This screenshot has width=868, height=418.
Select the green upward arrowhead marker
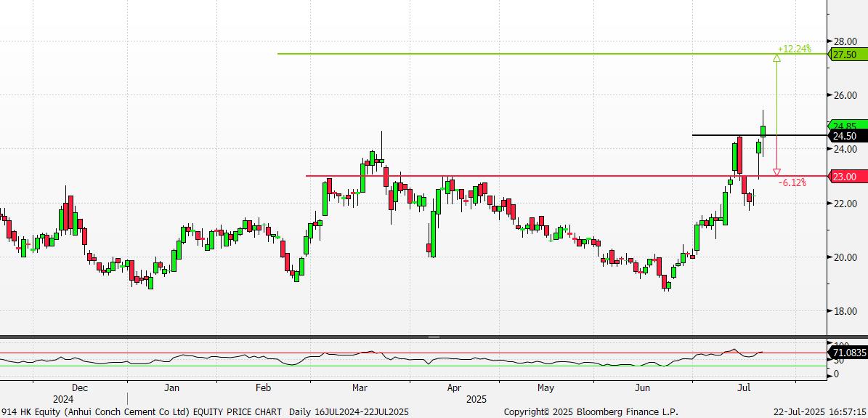776,57
